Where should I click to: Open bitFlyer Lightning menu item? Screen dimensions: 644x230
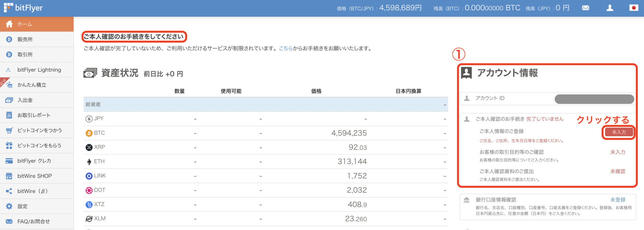tap(37, 70)
